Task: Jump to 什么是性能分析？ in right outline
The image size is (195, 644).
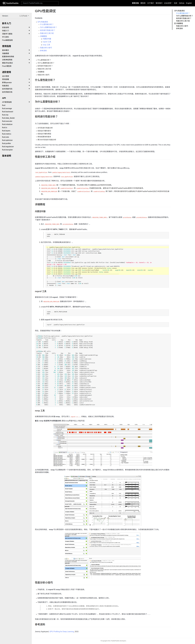Action: tap(183, 13)
